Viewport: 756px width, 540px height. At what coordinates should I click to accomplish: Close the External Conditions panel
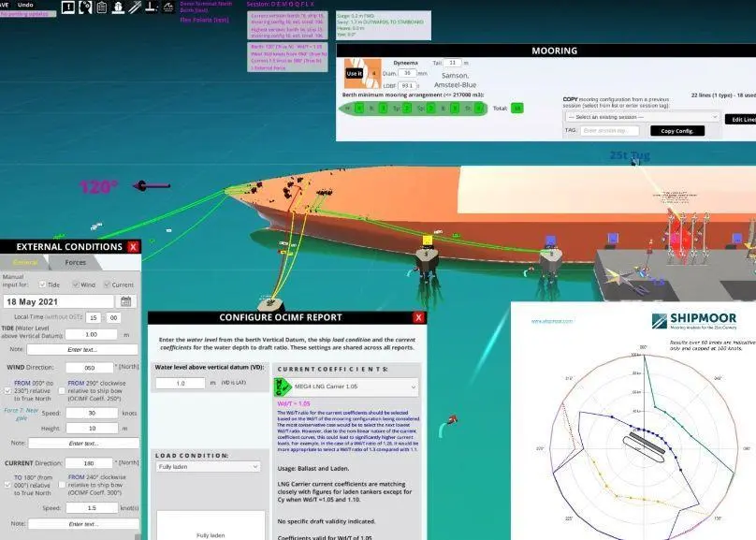click(133, 247)
